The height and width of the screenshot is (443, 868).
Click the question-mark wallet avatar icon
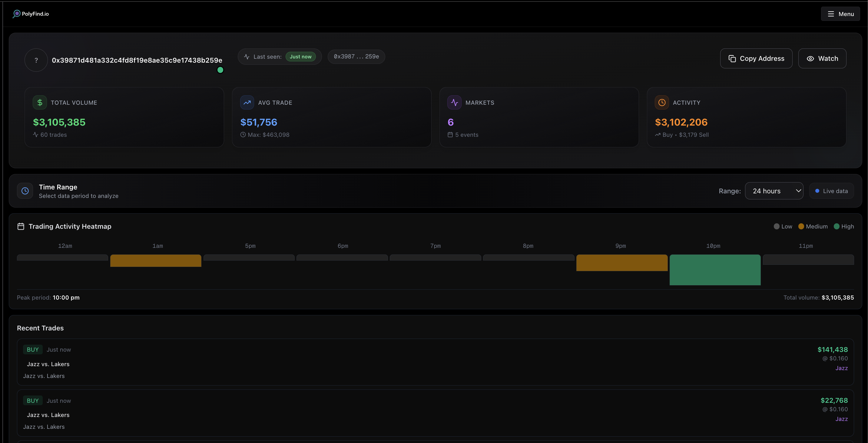(36, 60)
